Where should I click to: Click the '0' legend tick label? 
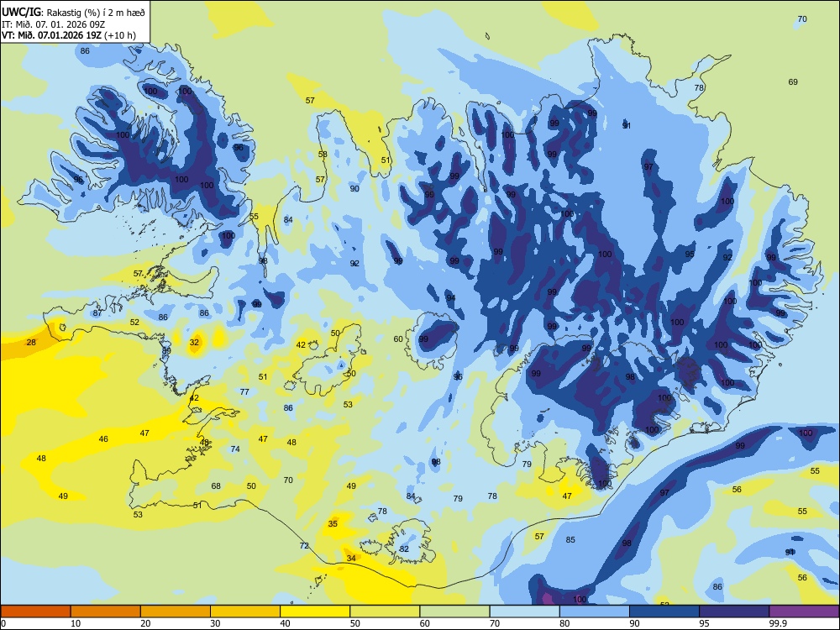(x=3, y=623)
